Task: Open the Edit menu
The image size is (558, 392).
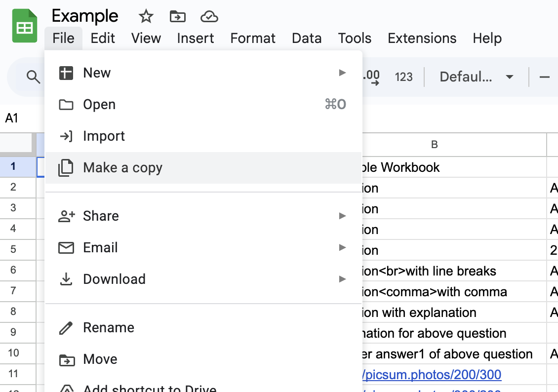Action: pos(103,38)
